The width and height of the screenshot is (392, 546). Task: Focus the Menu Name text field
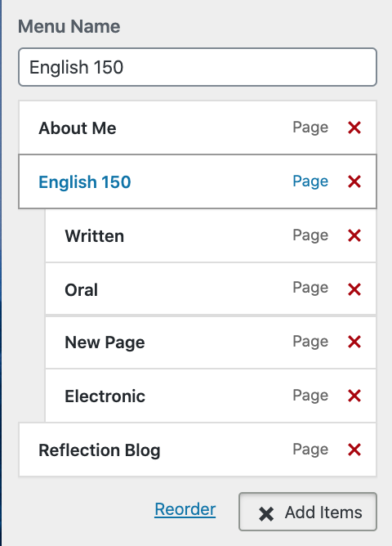pos(198,67)
